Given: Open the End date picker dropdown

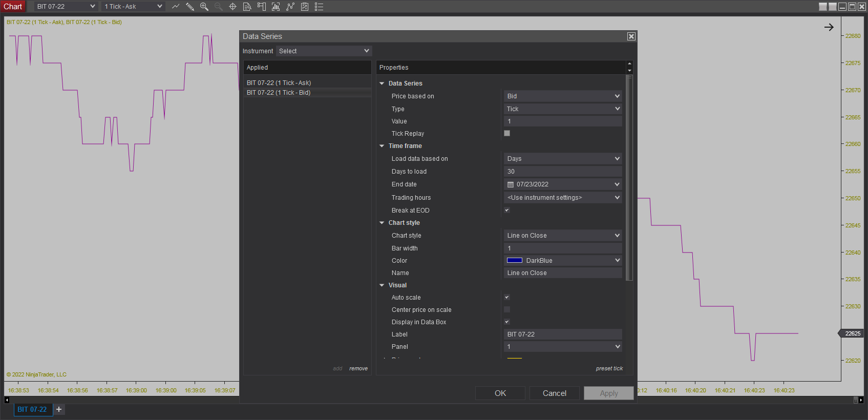Looking at the screenshot, I should click(x=563, y=184).
